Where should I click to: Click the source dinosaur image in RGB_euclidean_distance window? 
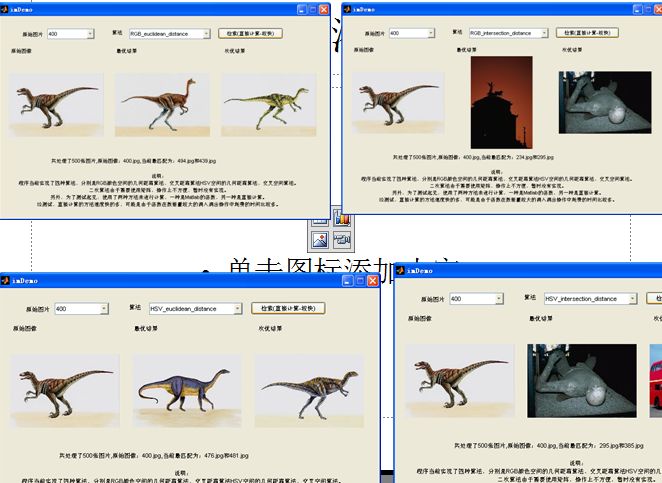[56, 105]
